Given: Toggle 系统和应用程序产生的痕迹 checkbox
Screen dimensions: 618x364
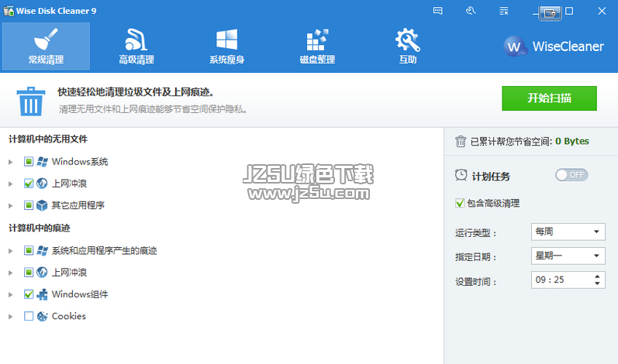Looking at the screenshot, I should pyautogui.click(x=29, y=251).
